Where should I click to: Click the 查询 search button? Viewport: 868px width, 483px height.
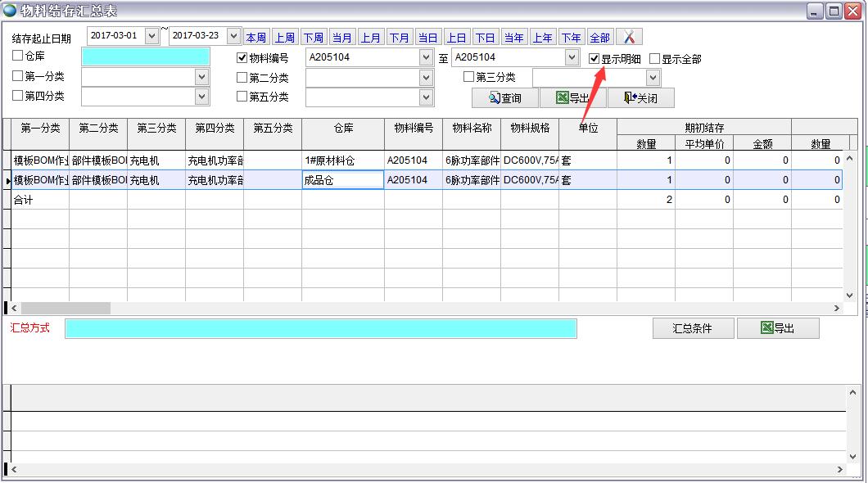coord(504,98)
